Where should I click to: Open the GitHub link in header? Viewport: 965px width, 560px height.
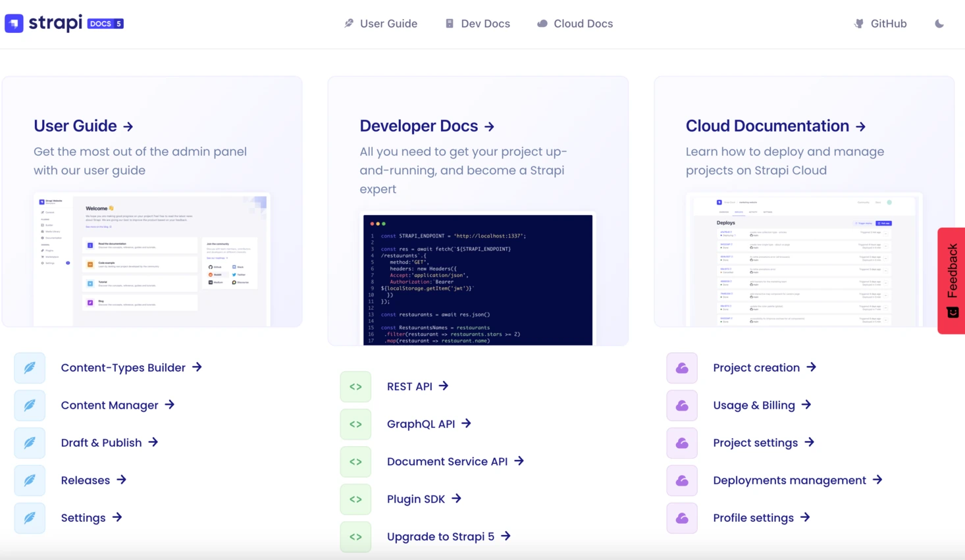click(x=880, y=24)
